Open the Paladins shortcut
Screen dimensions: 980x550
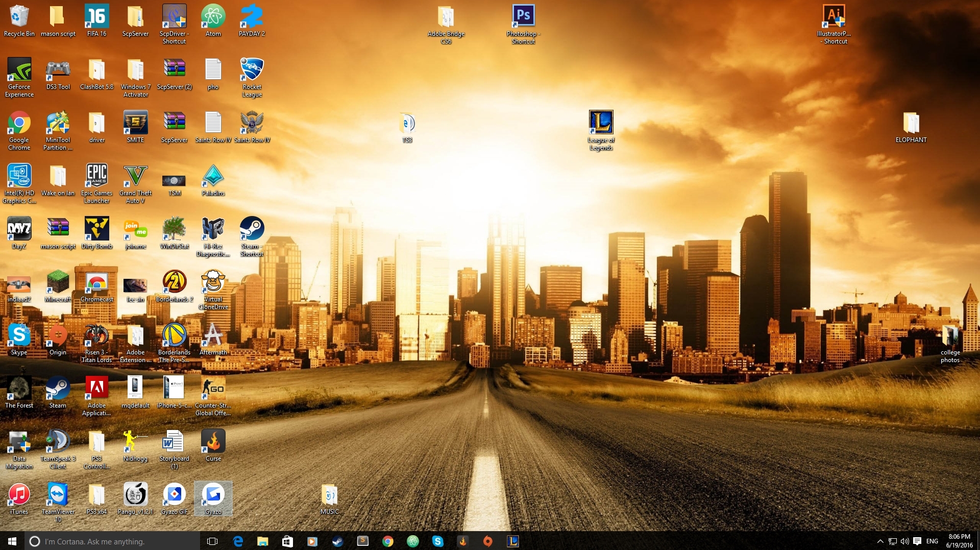(213, 180)
